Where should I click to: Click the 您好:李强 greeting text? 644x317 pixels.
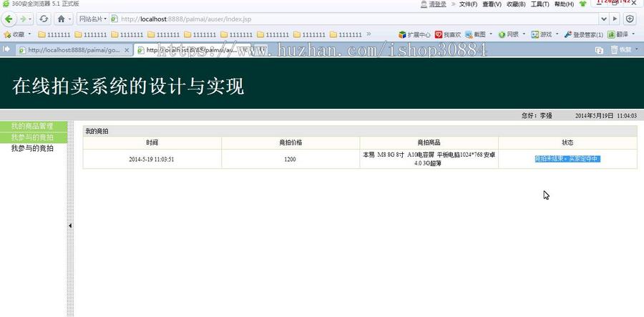[x=537, y=116]
